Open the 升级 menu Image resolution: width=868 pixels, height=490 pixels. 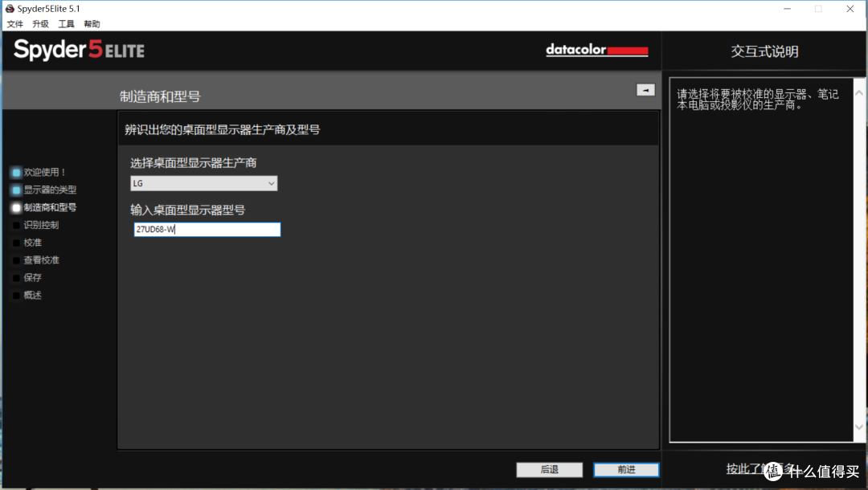tap(40, 24)
